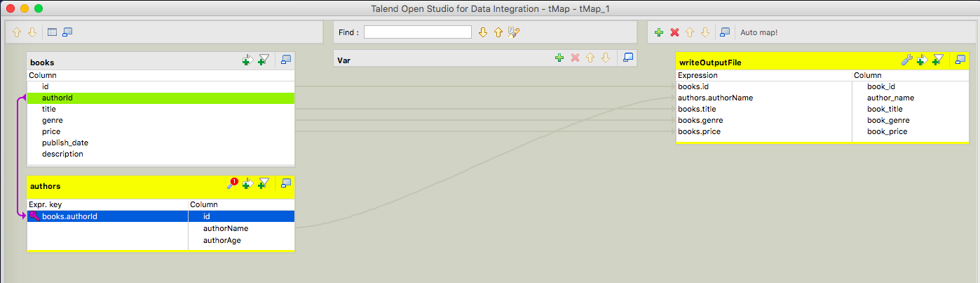The height and width of the screenshot is (283, 980).
Task: Open tMap settings wrench on authors table
Action: 233,183
